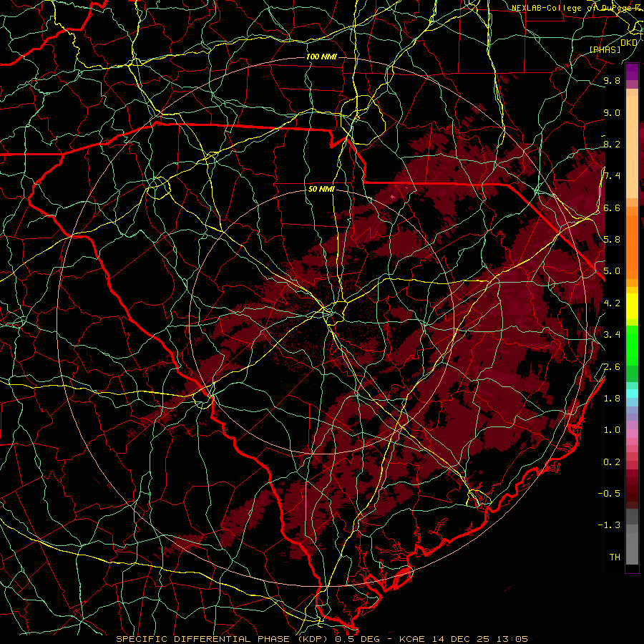Click the '-1.3' scale value

pos(609,525)
